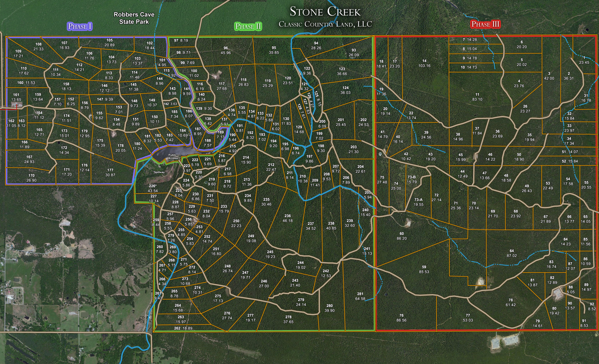This screenshot has height=364, width=599.
Task: Click the Stone Creek title
Action: [325, 12]
